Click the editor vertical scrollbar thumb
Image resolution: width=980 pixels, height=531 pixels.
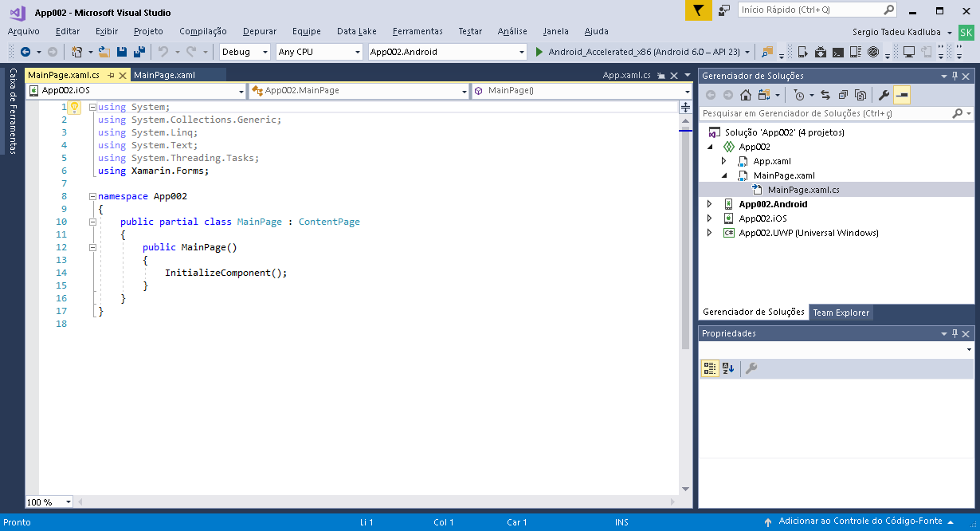pyautogui.click(x=686, y=239)
